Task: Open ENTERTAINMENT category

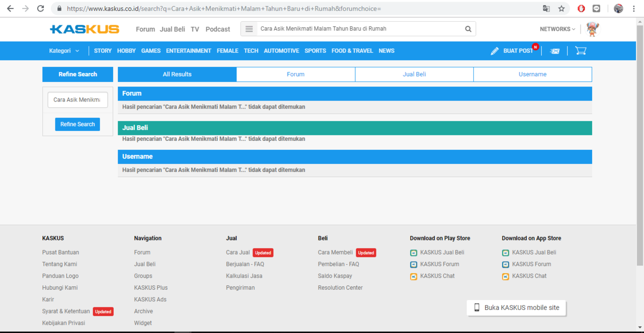Action: 189,51
